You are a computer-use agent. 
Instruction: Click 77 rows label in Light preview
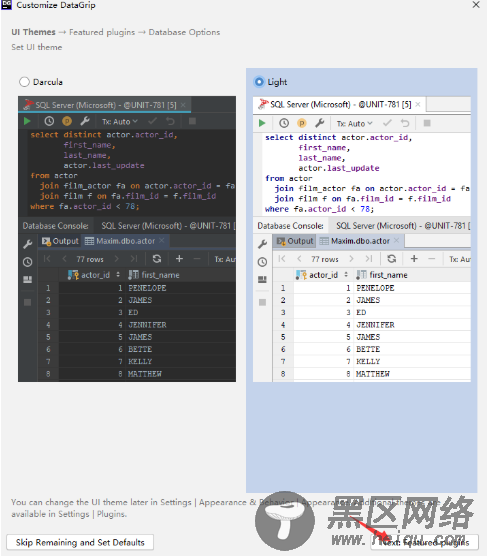(x=325, y=259)
